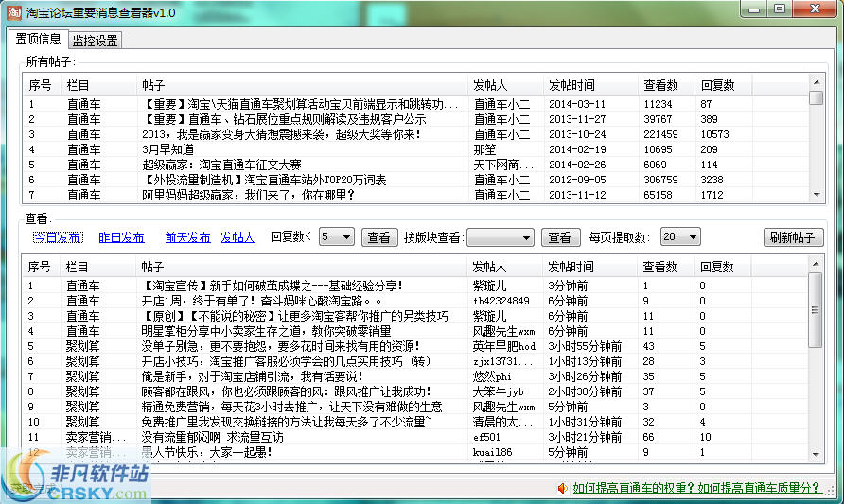
Task: Switch to the 置顶信息 tab
Action: pyautogui.click(x=38, y=40)
